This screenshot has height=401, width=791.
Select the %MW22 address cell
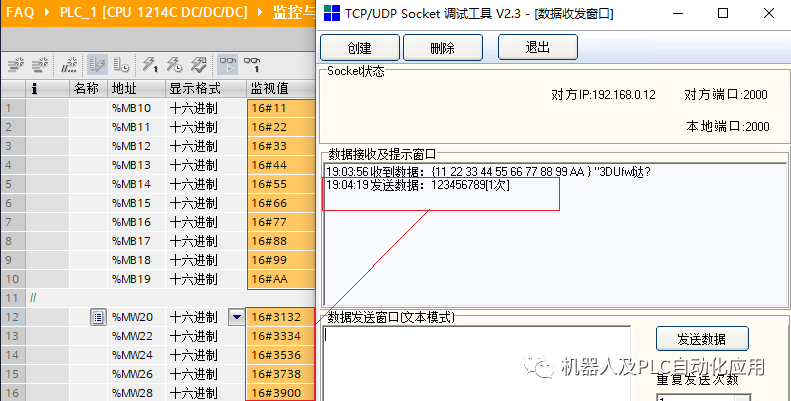(x=136, y=336)
